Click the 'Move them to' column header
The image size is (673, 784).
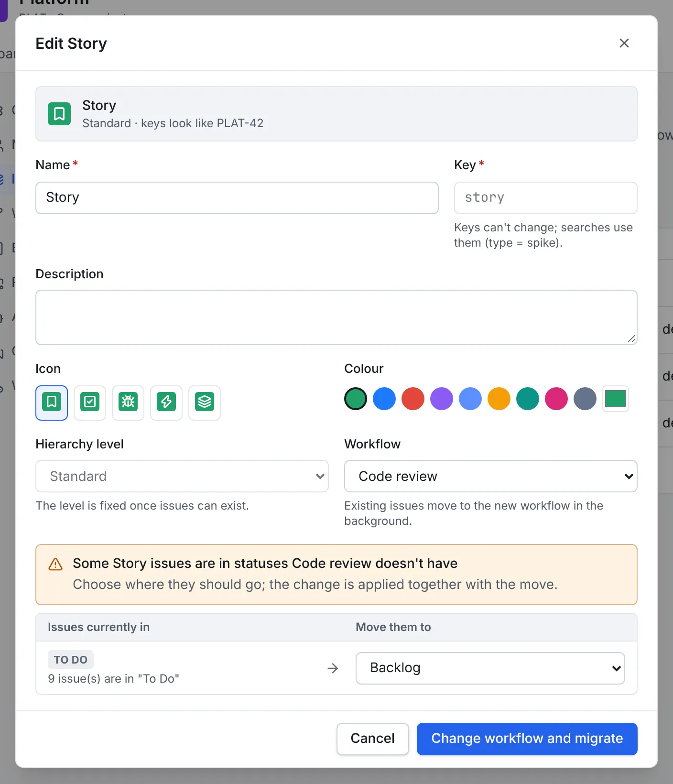pyautogui.click(x=393, y=627)
